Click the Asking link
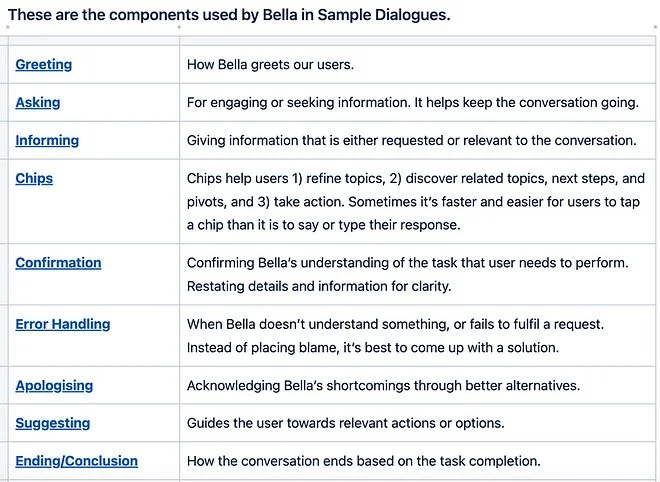 pos(38,102)
